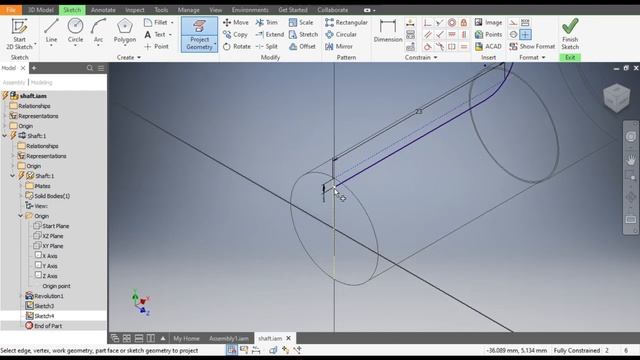Insert ACAD file

coord(488,47)
